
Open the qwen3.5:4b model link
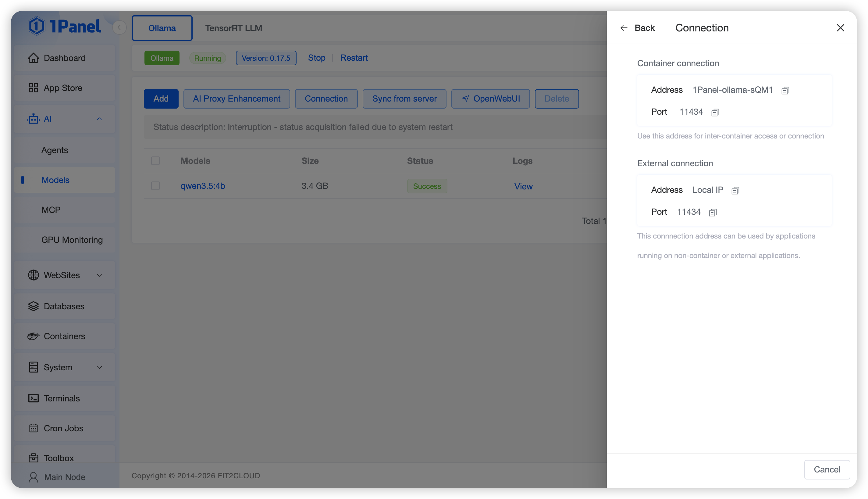(x=203, y=186)
